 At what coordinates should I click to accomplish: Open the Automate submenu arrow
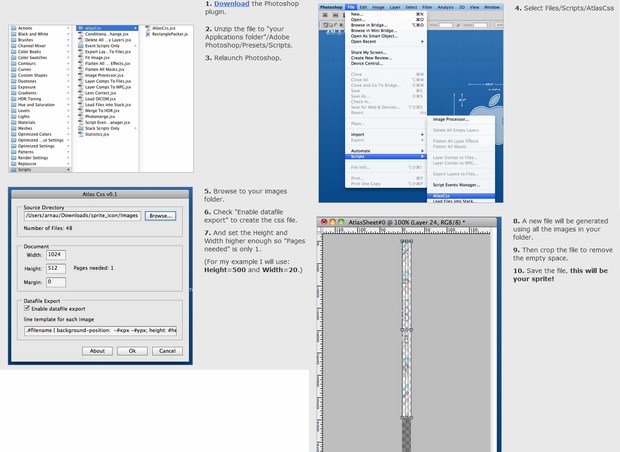coord(422,151)
